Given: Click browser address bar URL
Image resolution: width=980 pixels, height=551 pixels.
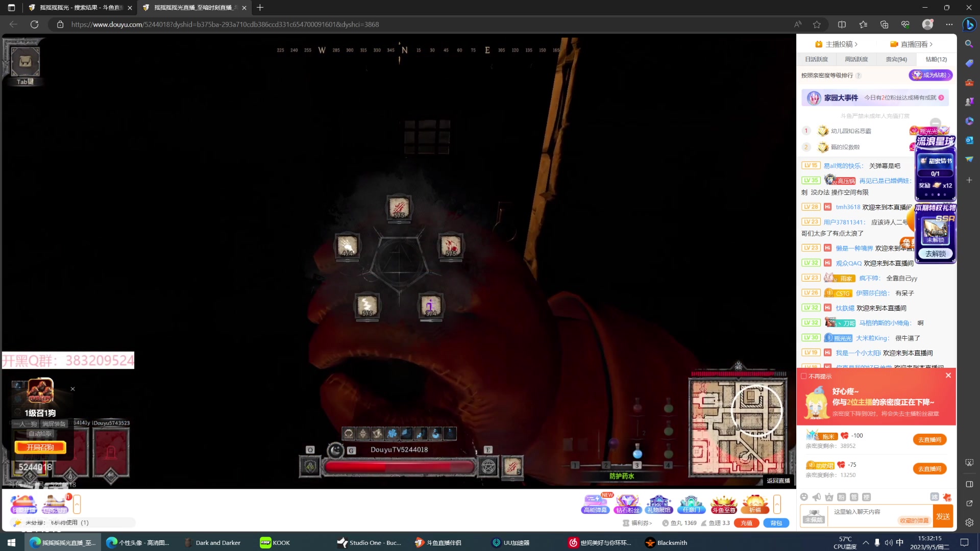Looking at the screenshot, I should tap(225, 24).
